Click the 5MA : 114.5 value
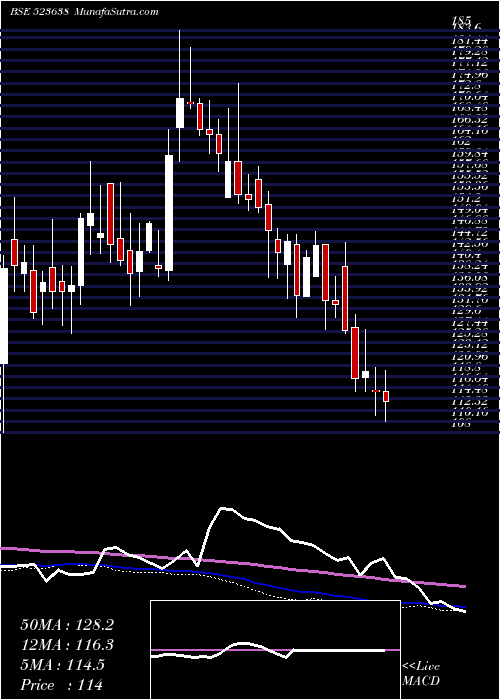The height and width of the screenshot is (700, 500). [x=62, y=665]
